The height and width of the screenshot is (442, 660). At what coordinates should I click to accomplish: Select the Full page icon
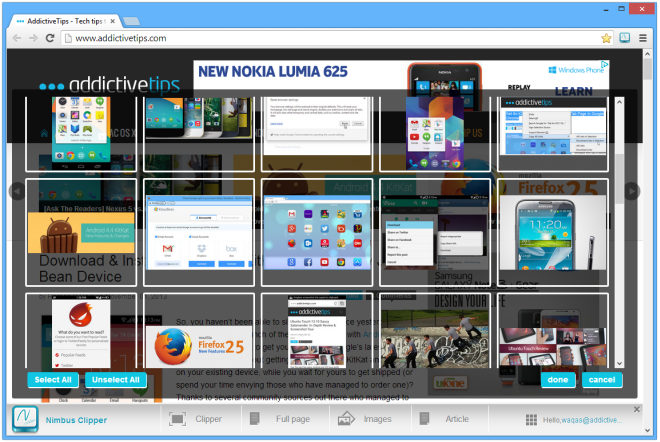[255, 419]
